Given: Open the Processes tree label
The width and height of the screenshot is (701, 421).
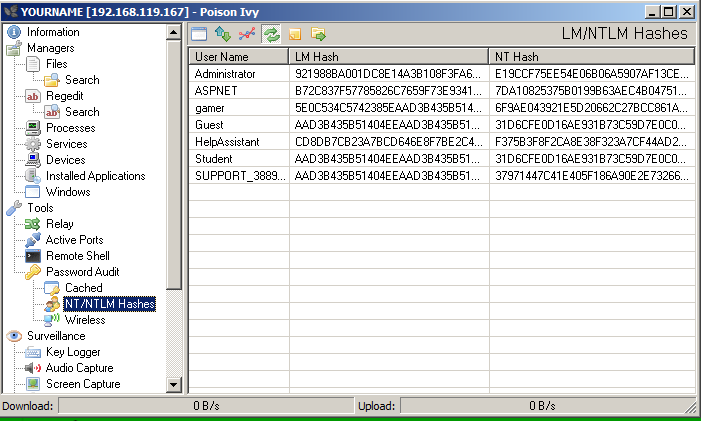Looking at the screenshot, I should click(x=71, y=128).
